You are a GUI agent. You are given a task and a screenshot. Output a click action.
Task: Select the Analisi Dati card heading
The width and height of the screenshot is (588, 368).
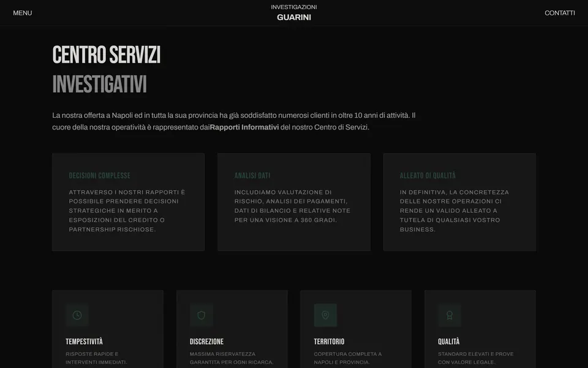(x=252, y=175)
